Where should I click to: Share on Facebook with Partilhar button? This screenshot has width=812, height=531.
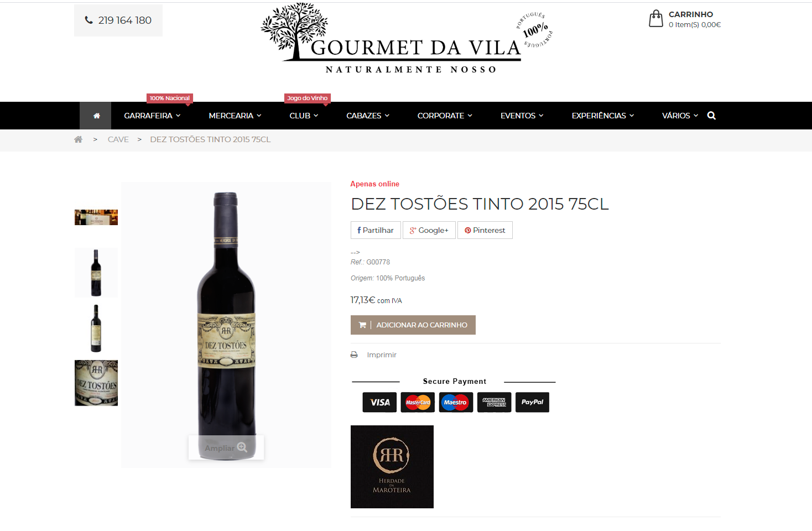pyautogui.click(x=376, y=230)
